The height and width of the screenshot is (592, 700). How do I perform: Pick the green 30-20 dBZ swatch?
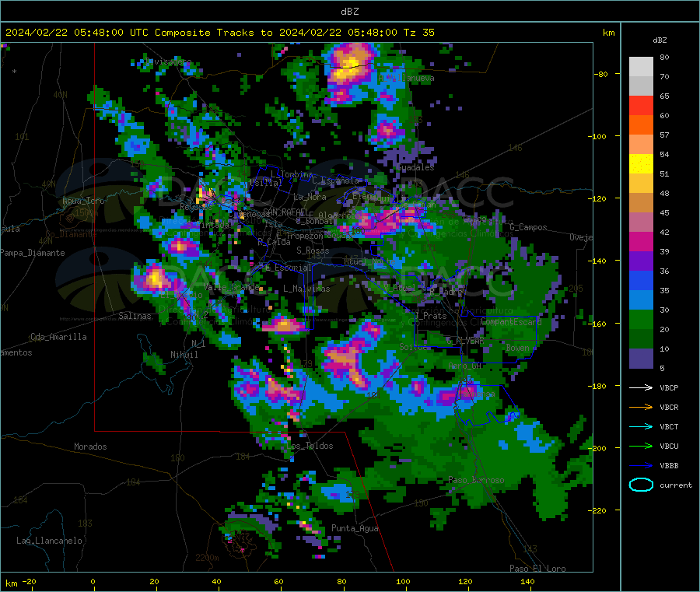[641, 320]
